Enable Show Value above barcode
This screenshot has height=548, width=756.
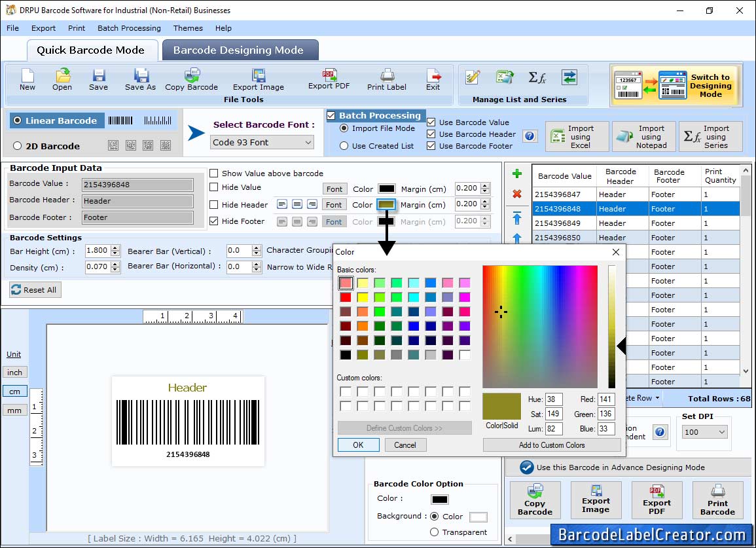pyautogui.click(x=213, y=174)
